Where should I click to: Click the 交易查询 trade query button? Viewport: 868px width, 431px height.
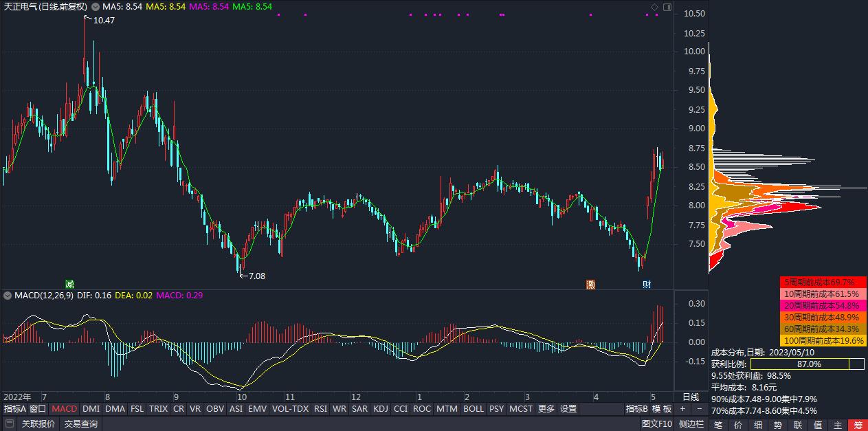[x=81, y=424]
